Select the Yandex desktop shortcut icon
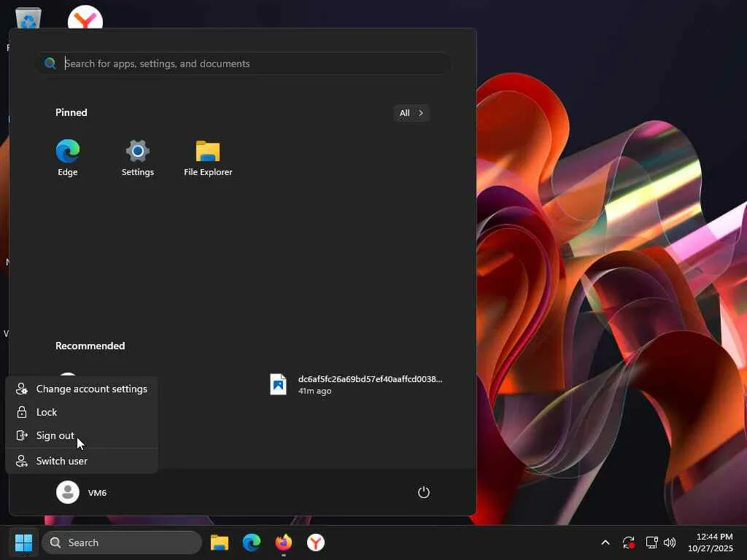747x560 pixels. (x=85, y=18)
